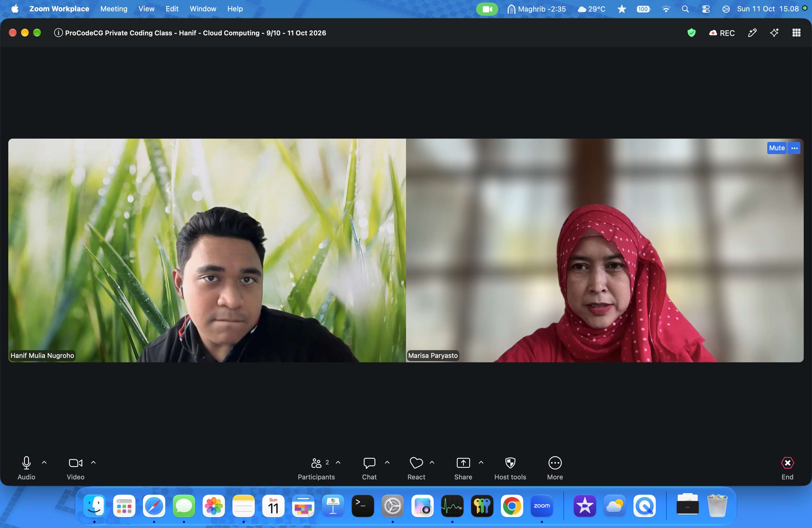Expand the audio settings chevron
The height and width of the screenshot is (528, 812).
44,463
